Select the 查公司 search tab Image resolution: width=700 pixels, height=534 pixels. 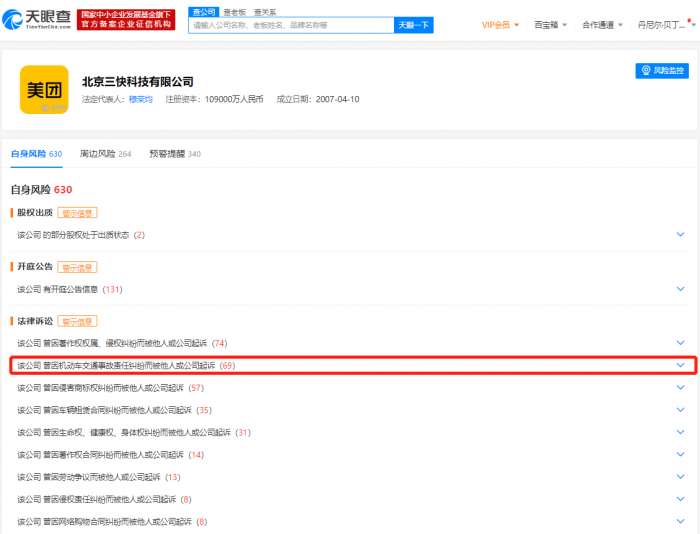[204, 12]
